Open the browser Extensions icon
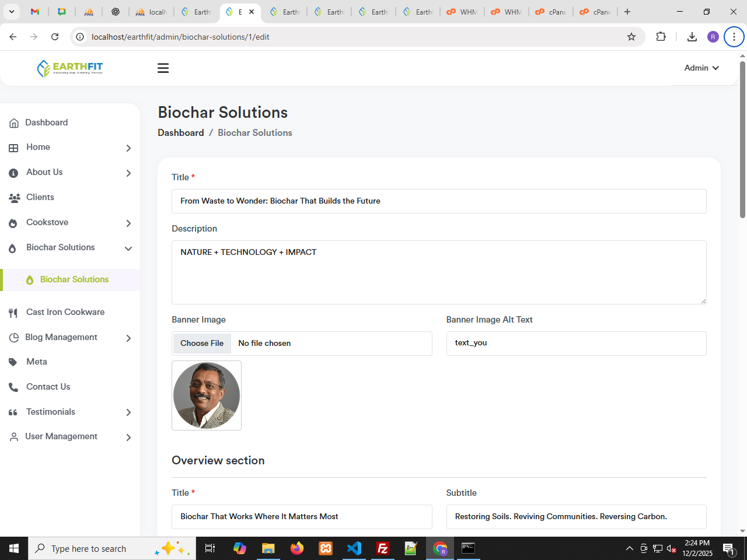This screenshot has width=747, height=560. (661, 37)
